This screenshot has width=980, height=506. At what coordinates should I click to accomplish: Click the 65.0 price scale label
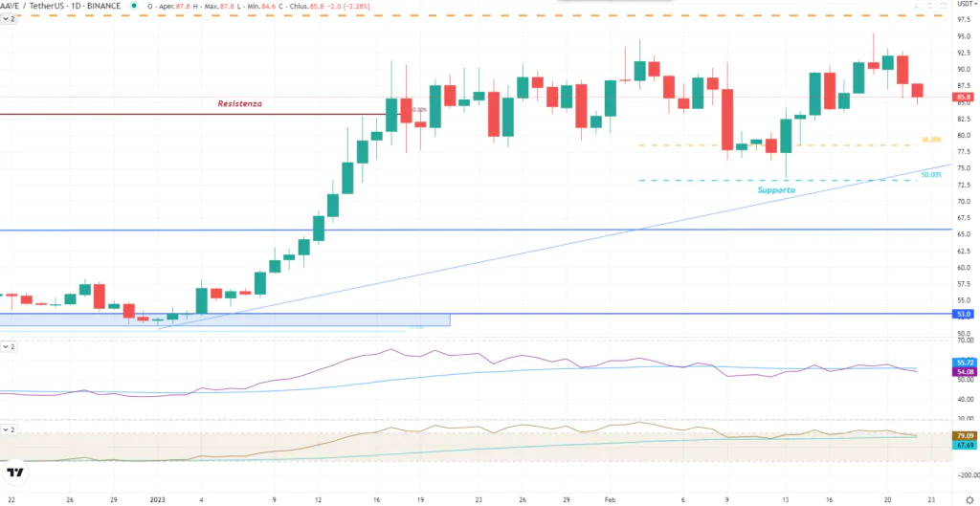click(963, 234)
